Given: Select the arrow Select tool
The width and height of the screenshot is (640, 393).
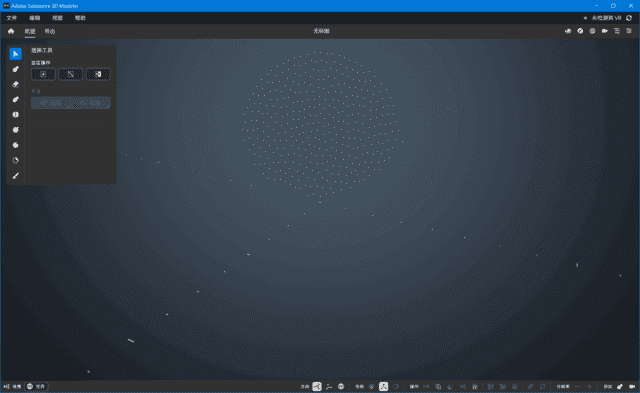Looking at the screenshot, I should (x=16, y=54).
